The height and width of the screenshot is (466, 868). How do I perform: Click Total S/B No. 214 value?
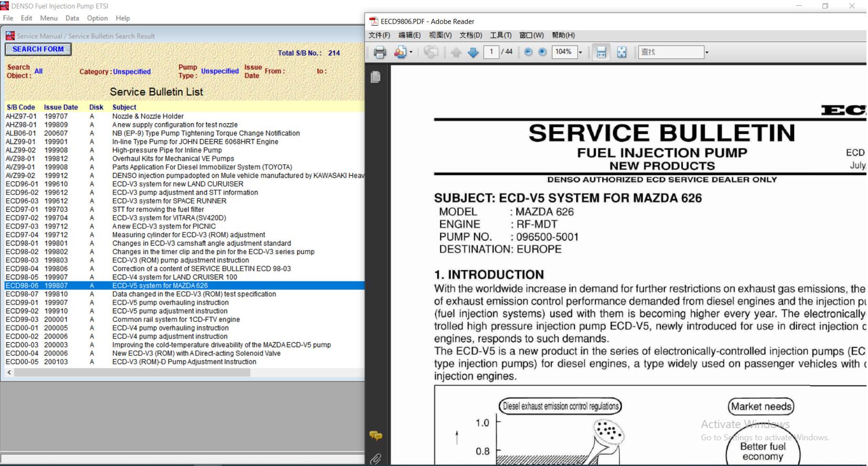click(x=334, y=53)
